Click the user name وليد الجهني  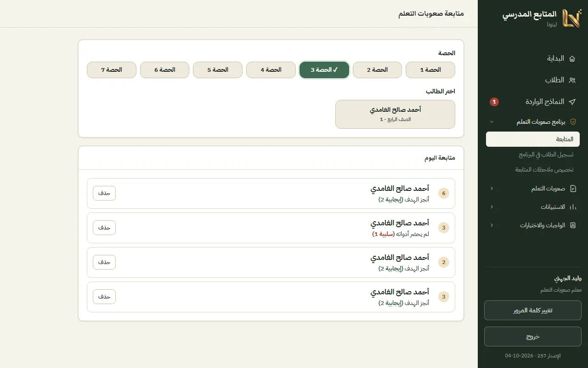click(x=568, y=278)
